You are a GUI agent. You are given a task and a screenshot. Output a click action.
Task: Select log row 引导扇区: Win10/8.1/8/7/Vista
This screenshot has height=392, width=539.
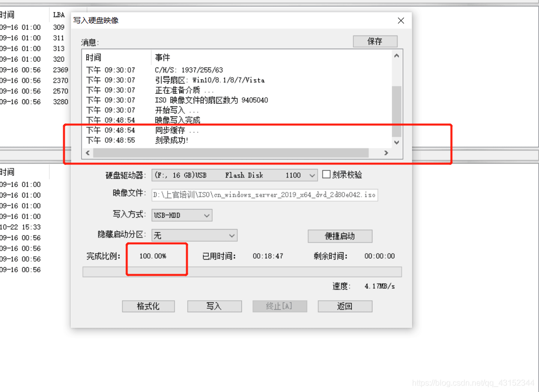tap(237, 80)
